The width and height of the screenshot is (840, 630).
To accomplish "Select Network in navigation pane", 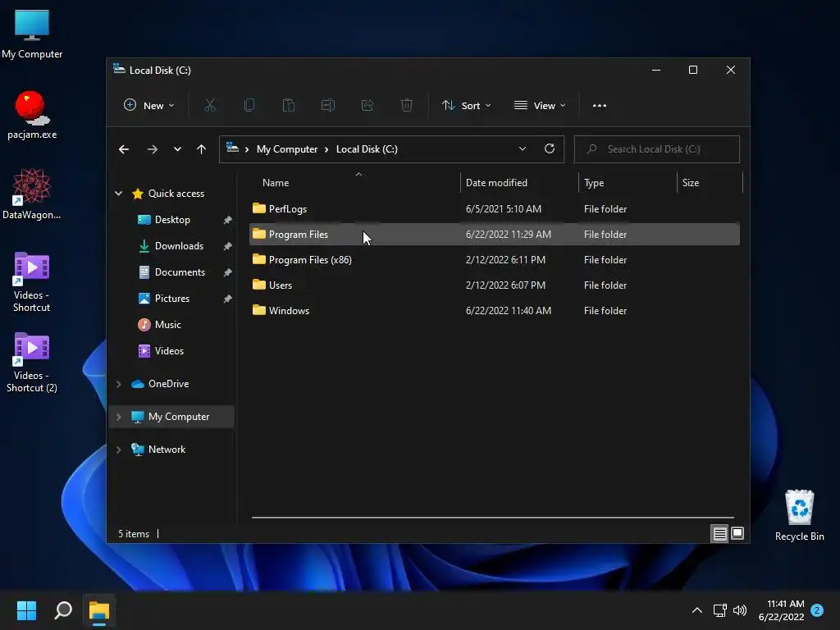I will [167, 450].
